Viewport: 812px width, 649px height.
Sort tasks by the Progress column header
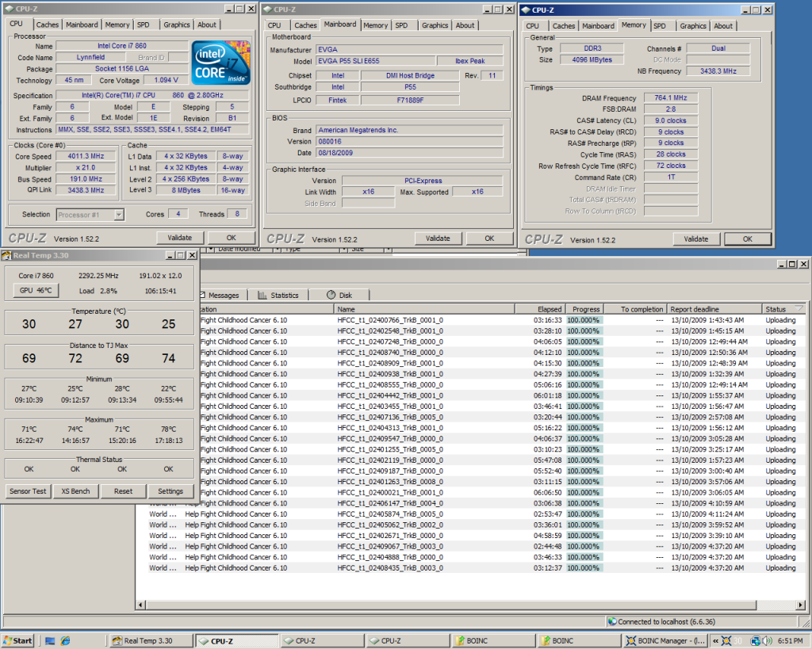pos(584,309)
